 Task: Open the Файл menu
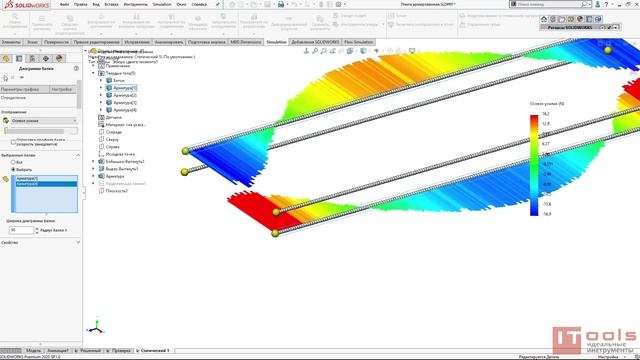tap(64, 4)
